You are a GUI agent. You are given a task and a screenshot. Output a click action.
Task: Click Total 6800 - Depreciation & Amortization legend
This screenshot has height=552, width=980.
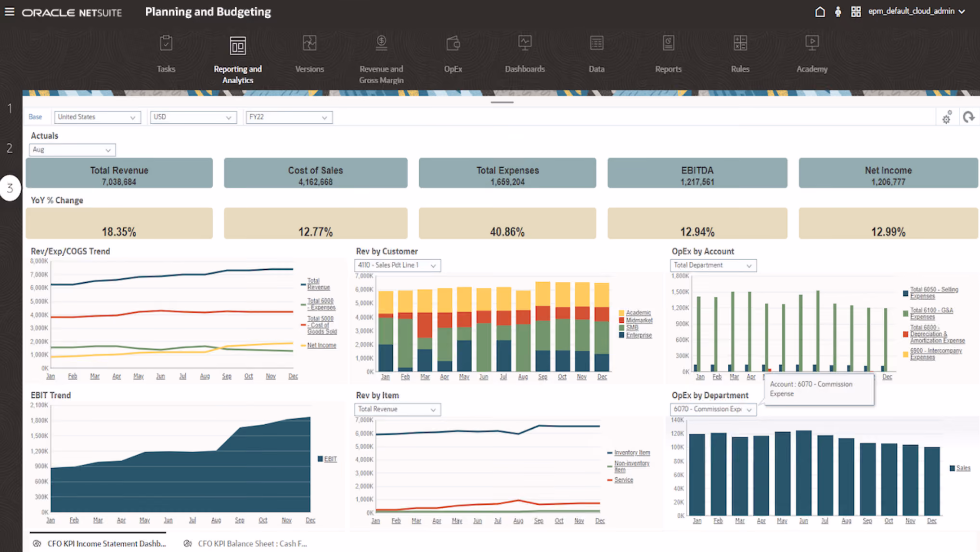(x=937, y=334)
